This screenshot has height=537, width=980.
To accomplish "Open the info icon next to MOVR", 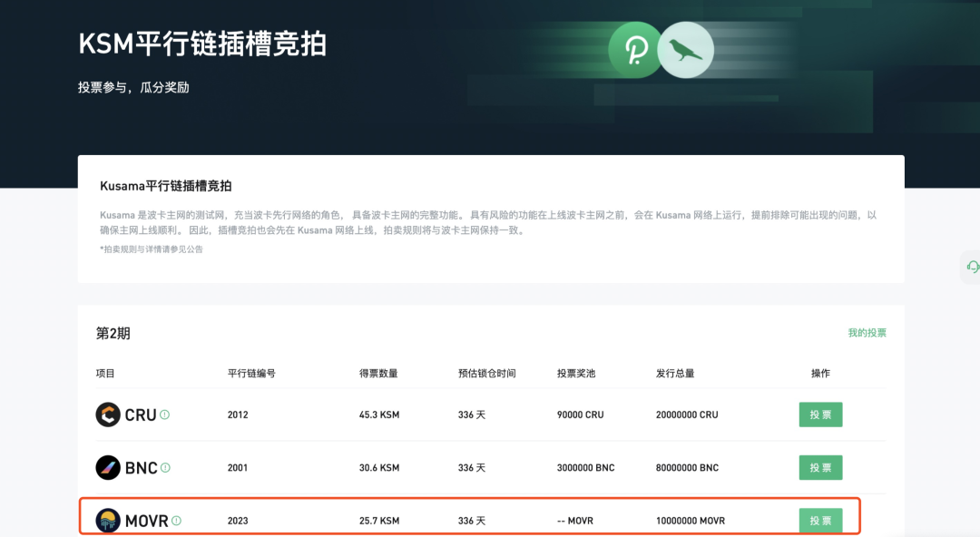I will 176,520.
